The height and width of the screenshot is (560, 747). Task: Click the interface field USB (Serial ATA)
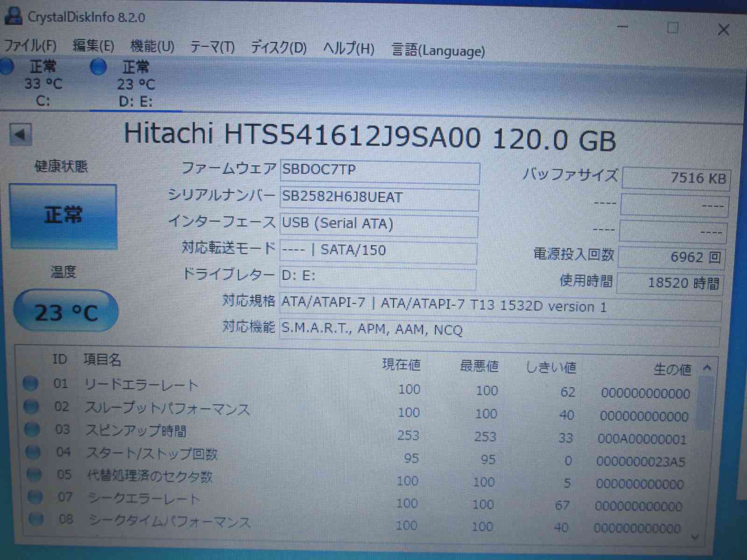(379, 224)
